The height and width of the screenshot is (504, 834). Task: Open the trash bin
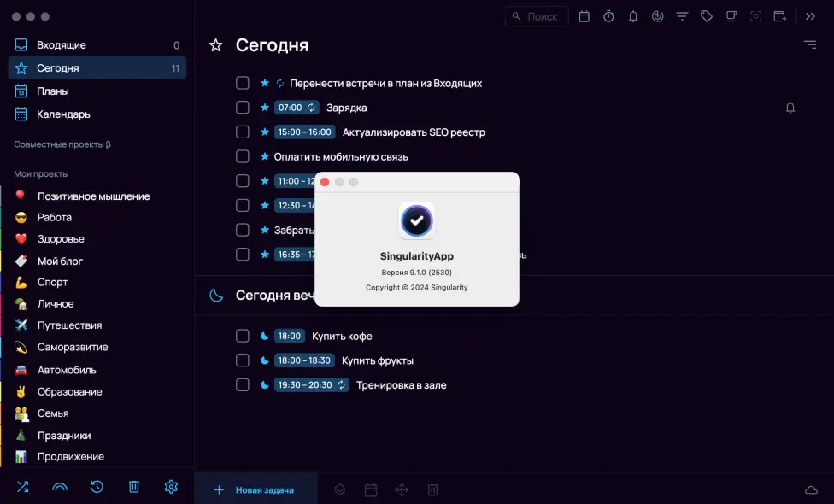point(133,486)
